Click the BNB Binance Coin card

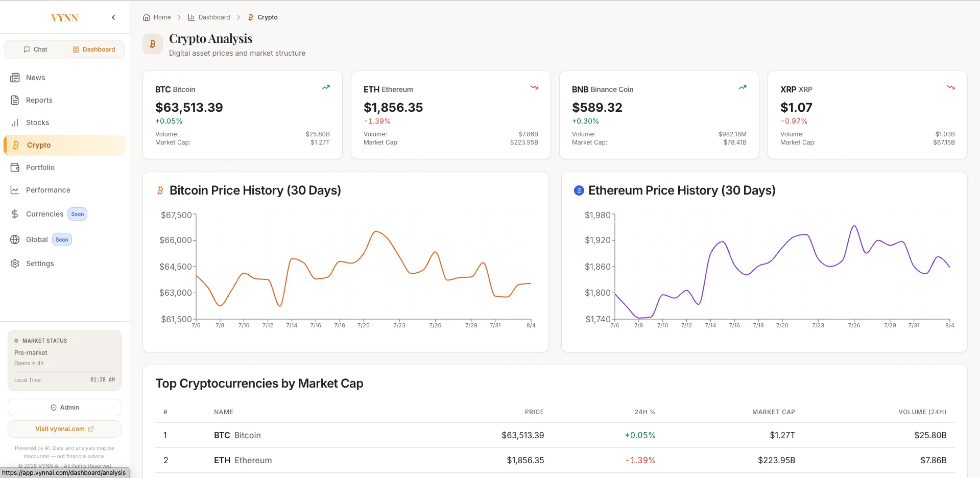point(659,115)
